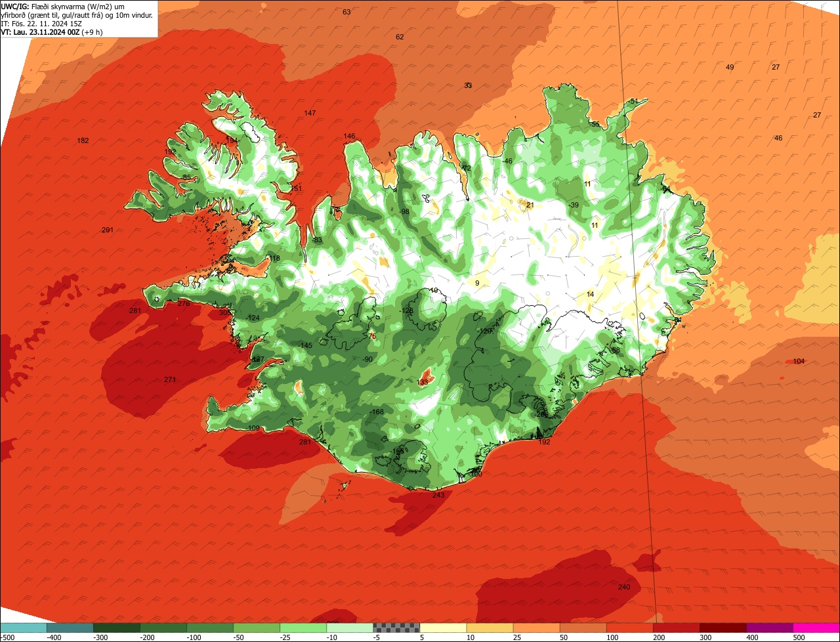The height and width of the screenshot is (642, 840).
Task: Click the inland value '-168'
Action: click(377, 412)
